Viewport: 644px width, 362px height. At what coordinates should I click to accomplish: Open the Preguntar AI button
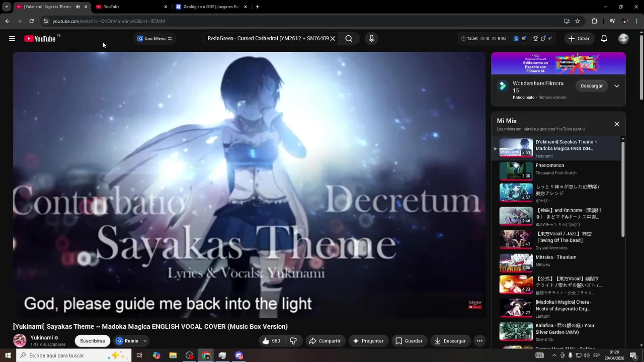point(368,341)
